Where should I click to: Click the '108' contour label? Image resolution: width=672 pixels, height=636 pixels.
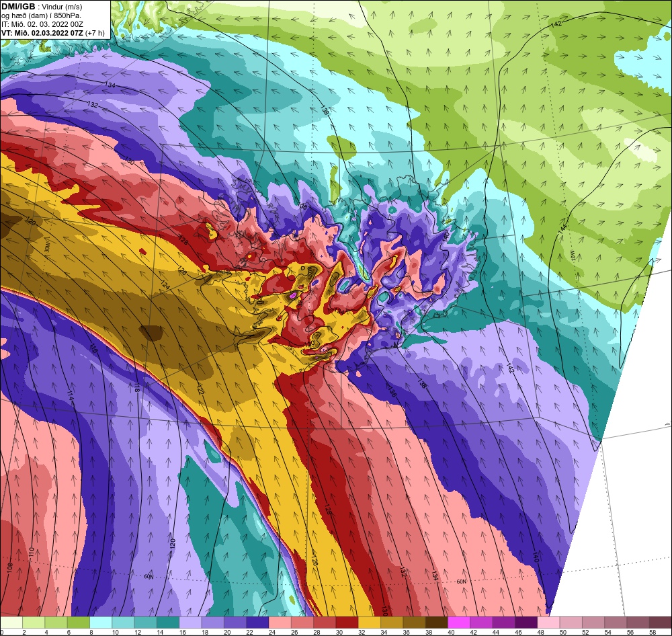[10, 567]
